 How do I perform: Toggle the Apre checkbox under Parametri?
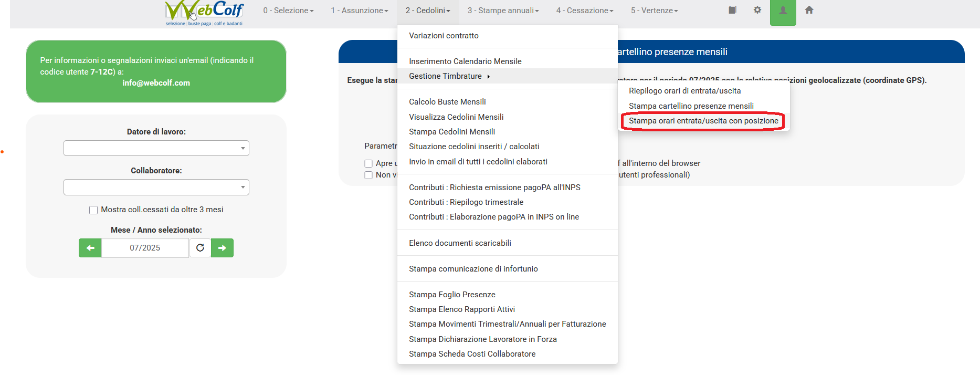(x=368, y=164)
